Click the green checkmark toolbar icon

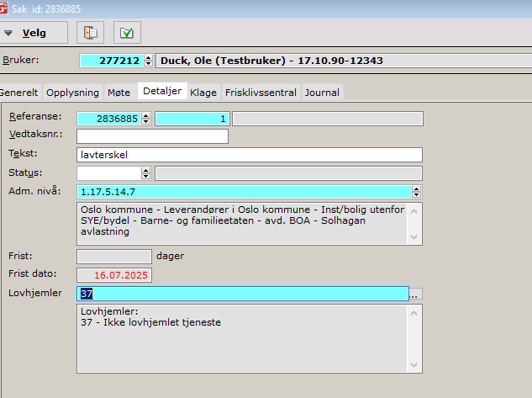127,33
